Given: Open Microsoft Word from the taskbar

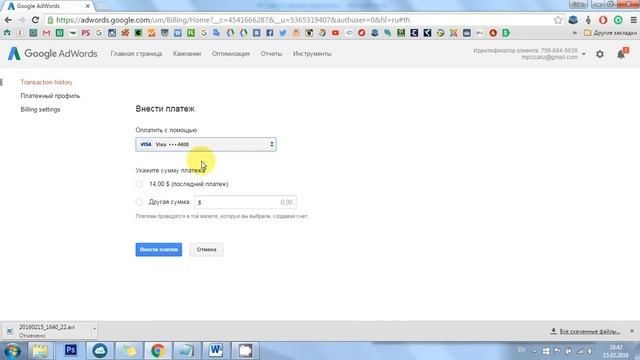Looking at the screenshot, I should coord(216,350).
